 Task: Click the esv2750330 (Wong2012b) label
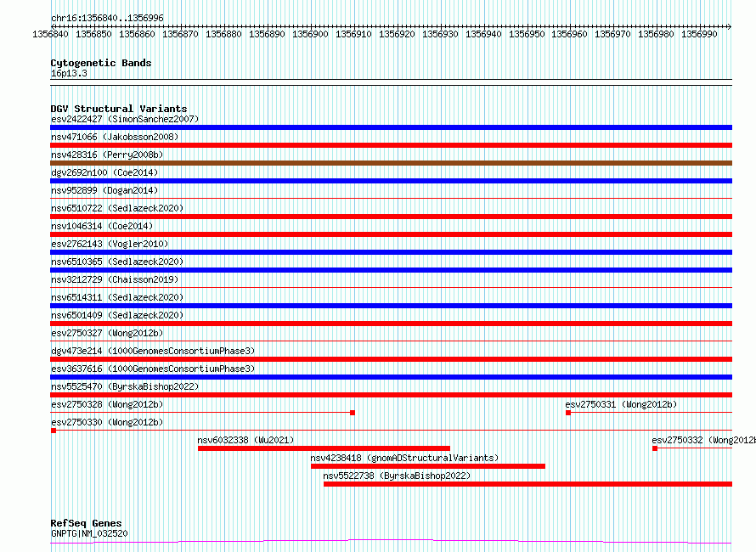coord(107,422)
